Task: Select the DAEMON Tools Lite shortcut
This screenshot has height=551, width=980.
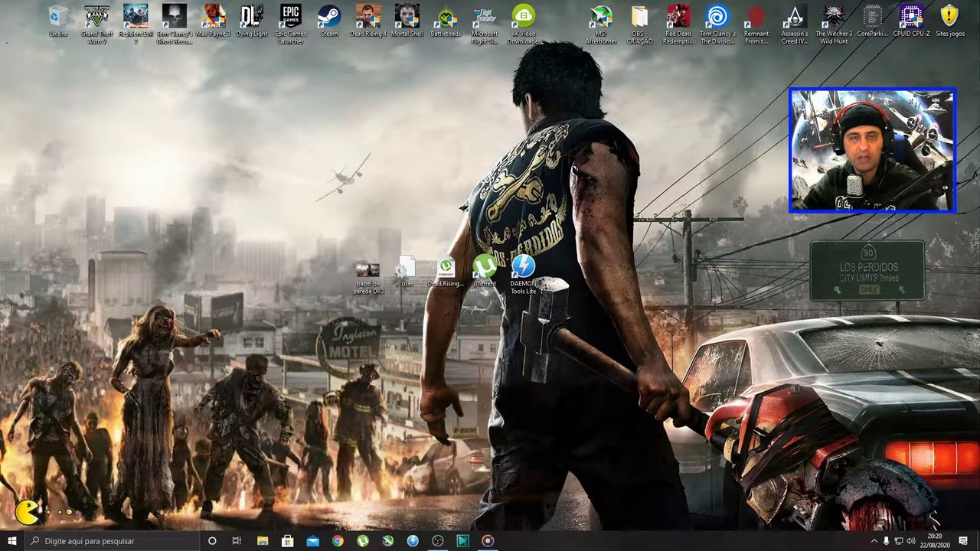Action: [524, 275]
